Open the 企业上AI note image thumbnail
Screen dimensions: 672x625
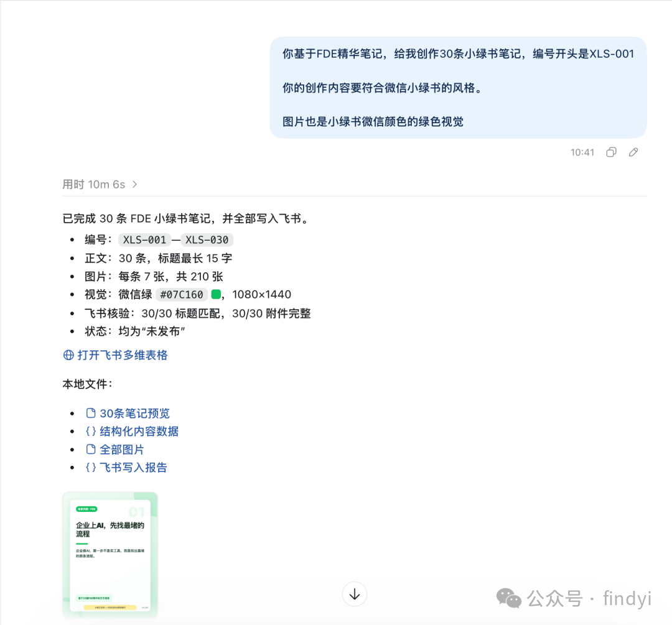click(110, 554)
